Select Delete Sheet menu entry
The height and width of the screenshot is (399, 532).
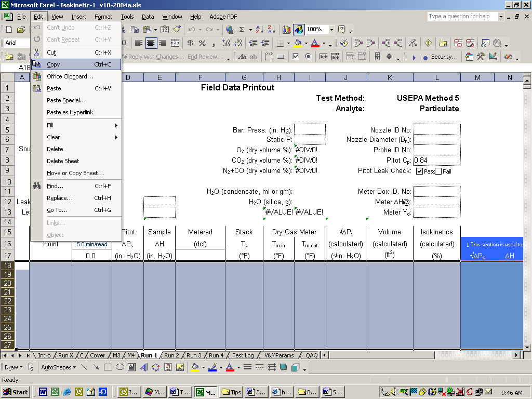(76, 161)
